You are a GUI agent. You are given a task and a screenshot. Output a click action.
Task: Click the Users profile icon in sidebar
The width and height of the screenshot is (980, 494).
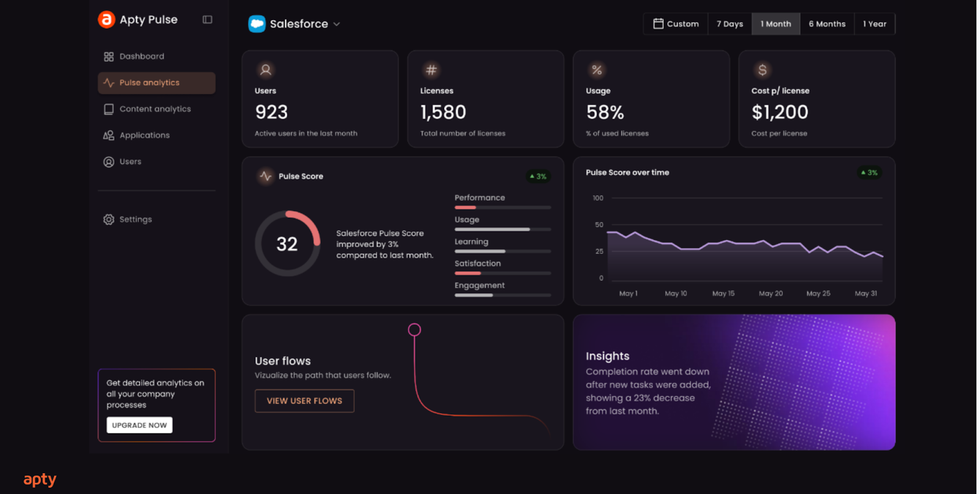[x=109, y=162]
